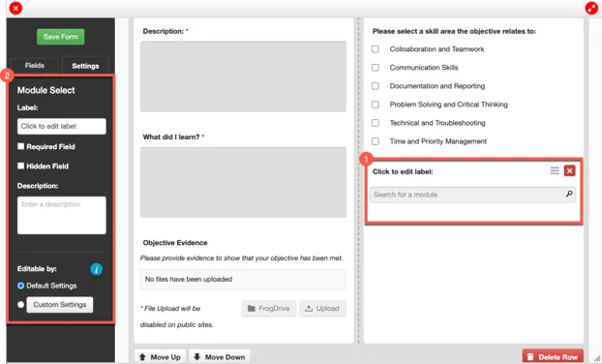Switch to the Fields tab
This screenshot has width=602, height=364.
[x=35, y=66]
